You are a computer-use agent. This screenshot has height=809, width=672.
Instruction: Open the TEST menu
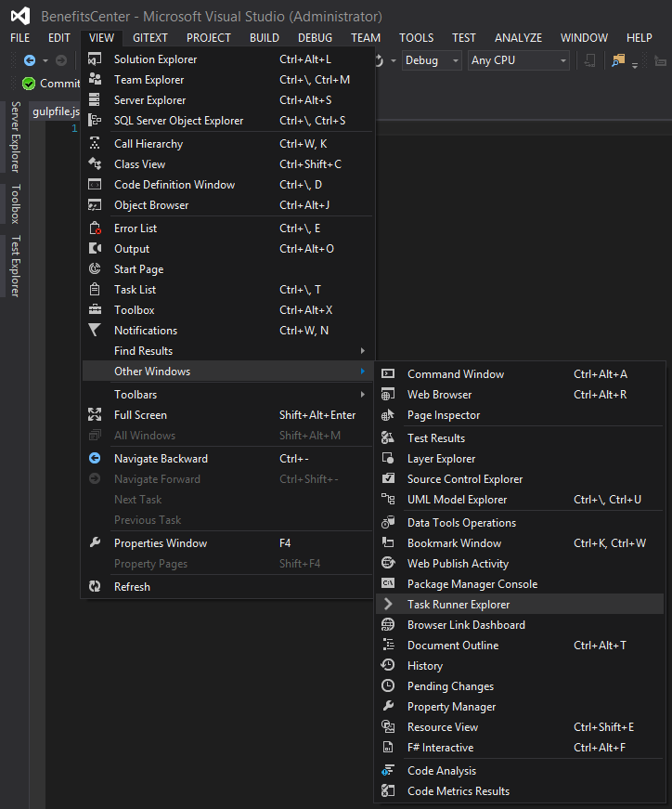[464, 38]
